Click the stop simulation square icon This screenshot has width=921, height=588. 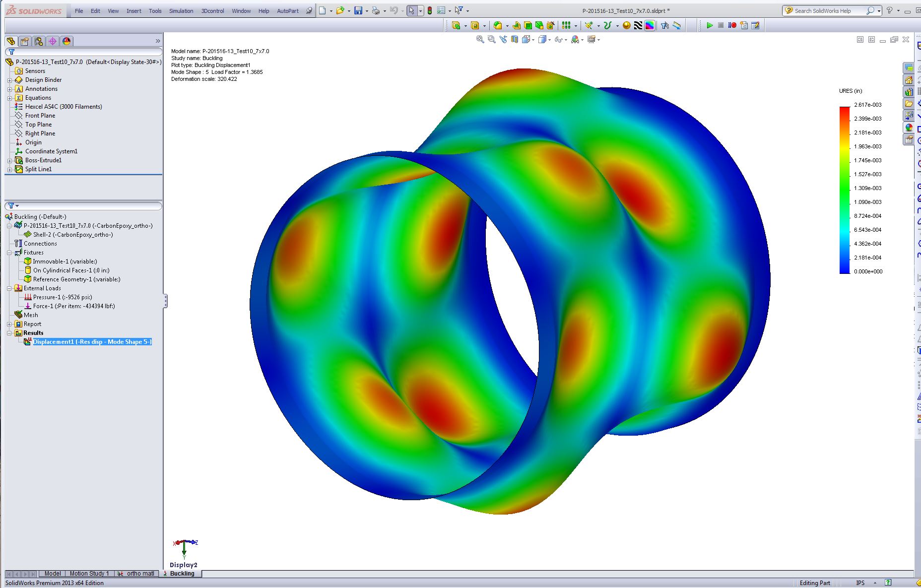[721, 25]
